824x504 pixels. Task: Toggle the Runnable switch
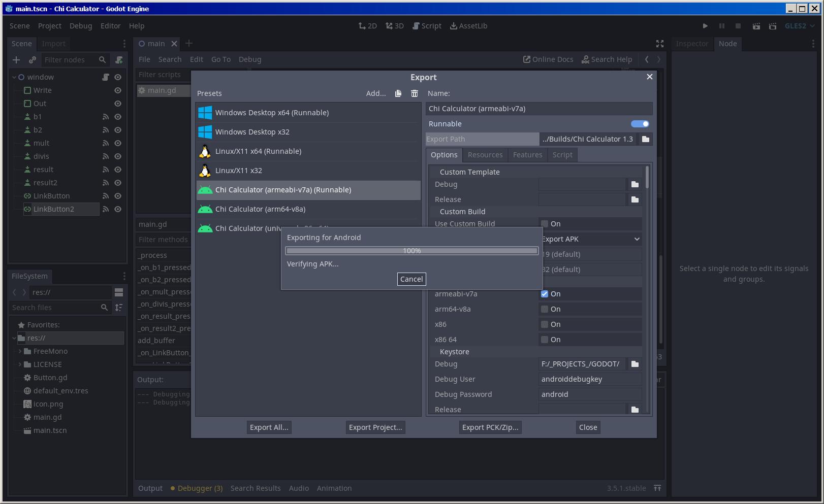[x=640, y=124]
